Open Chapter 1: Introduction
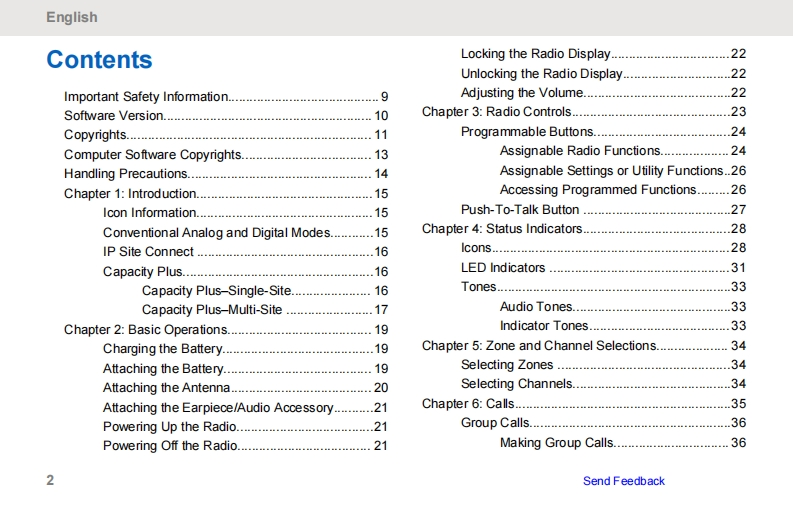Viewport: 793px width, 513px height. (x=130, y=194)
